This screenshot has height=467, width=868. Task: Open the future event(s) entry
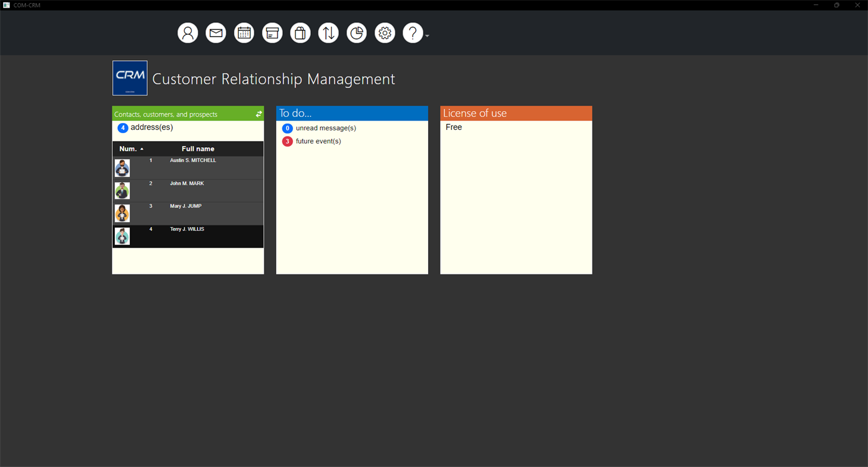(318, 141)
